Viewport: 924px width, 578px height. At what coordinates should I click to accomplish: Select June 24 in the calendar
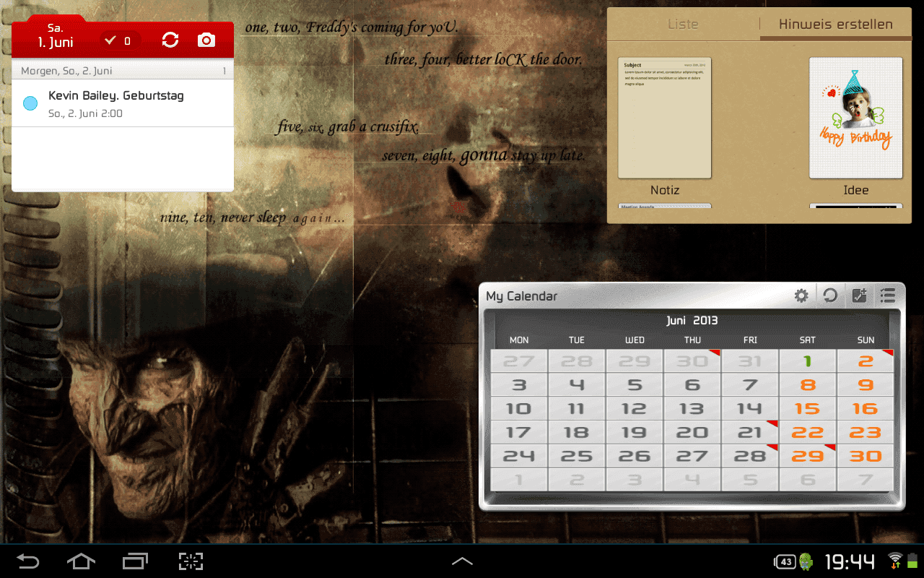pos(519,457)
